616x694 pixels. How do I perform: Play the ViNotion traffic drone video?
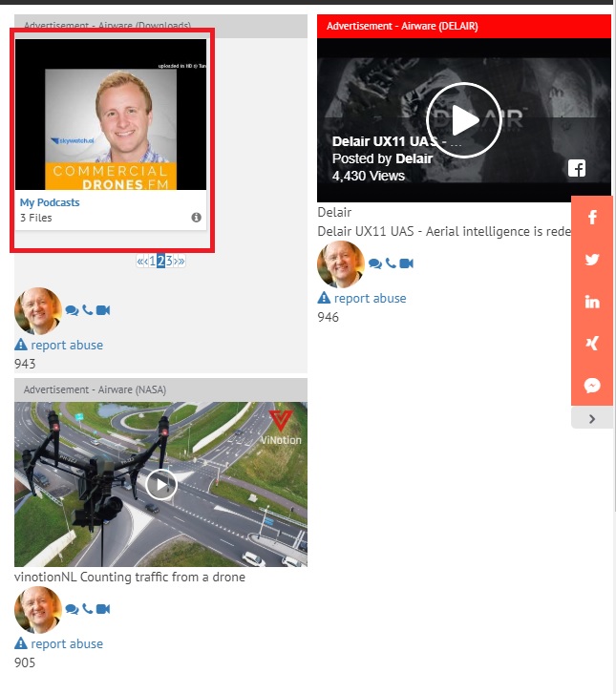161,485
